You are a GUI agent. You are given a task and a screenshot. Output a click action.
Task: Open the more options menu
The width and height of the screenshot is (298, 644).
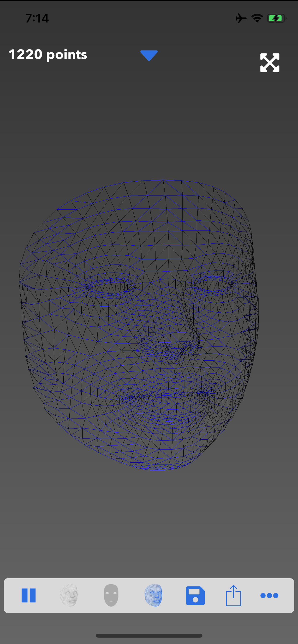(269, 596)
